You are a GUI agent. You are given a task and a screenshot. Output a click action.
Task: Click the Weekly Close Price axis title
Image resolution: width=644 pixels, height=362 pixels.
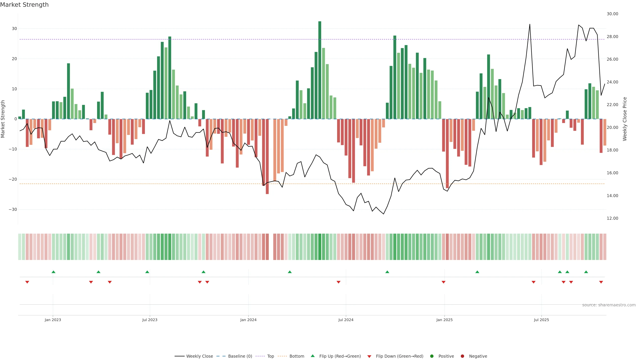pyautogui.click(x=625, y=119)
